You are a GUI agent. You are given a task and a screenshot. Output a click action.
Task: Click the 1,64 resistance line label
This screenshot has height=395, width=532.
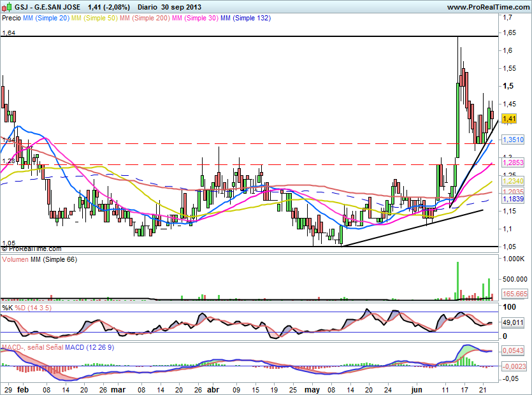[8, 32]
